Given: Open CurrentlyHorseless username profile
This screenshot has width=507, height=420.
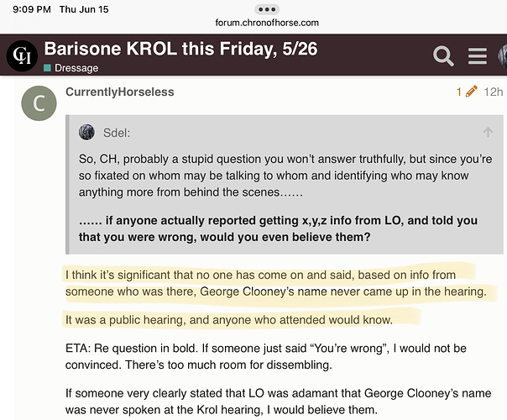Looking at the screenshot, I should [x=120, y=92].
